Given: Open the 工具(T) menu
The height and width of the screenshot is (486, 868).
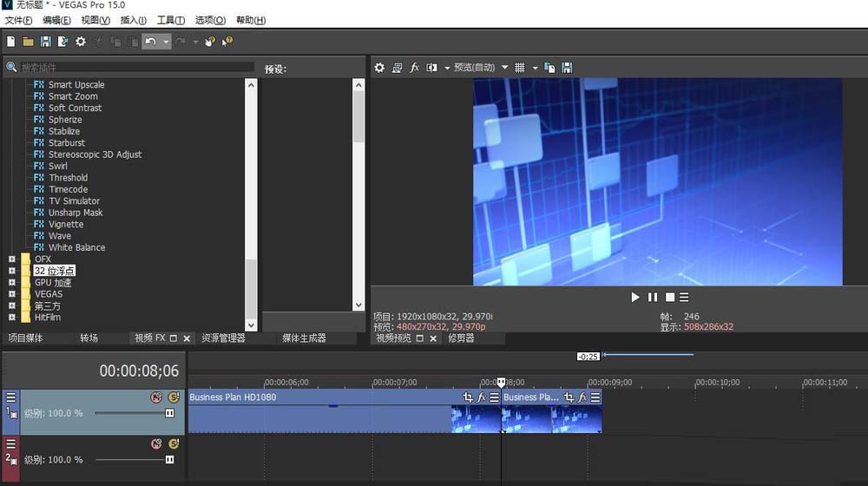Looking at the screenshot, I should click(170, 20).
